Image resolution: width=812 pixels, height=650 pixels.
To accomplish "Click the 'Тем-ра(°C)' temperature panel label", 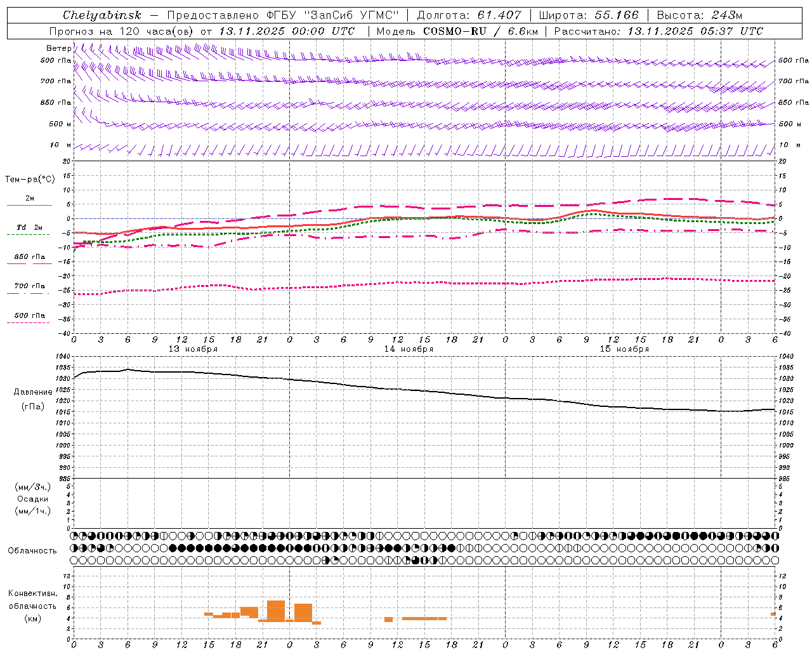I will point(30,180).
